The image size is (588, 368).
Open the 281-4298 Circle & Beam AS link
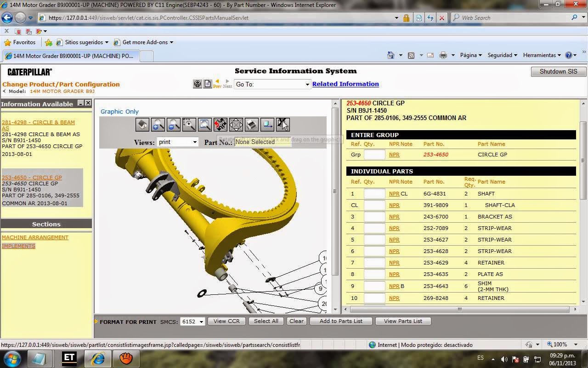click(38, 125)
